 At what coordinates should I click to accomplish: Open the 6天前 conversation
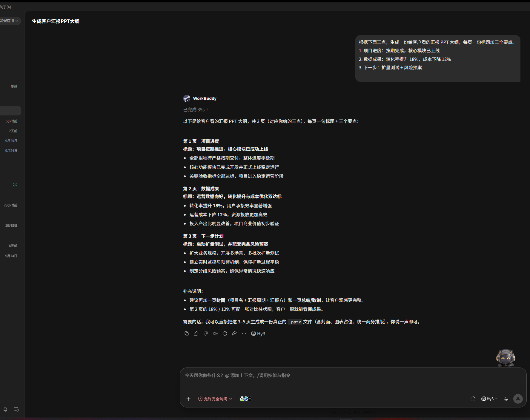pyautogui.click(x=13, y=246)
